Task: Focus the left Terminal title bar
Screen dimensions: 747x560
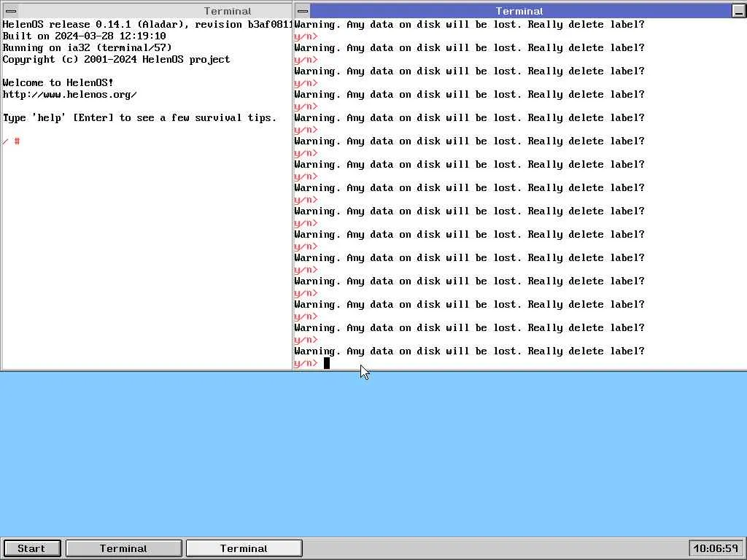Action: tap(155, 11)
